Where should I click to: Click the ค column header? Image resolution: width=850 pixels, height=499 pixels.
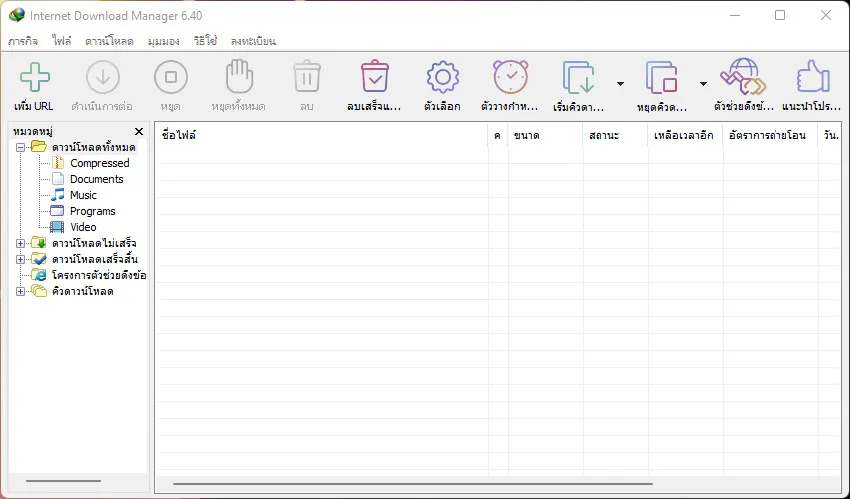pyautogui.click(x=498, y=135)
